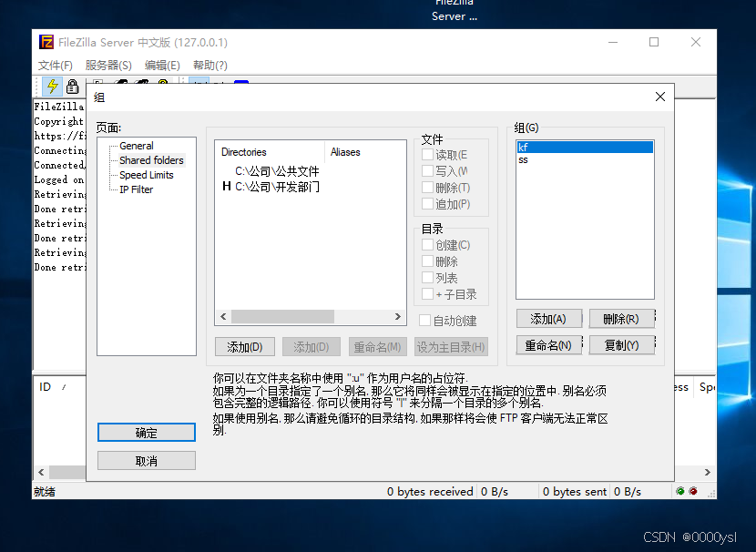The width and height of the screenshot is (756, 552).
Task: Click the 设为主目录(H) button
Action: pos(451,347)
